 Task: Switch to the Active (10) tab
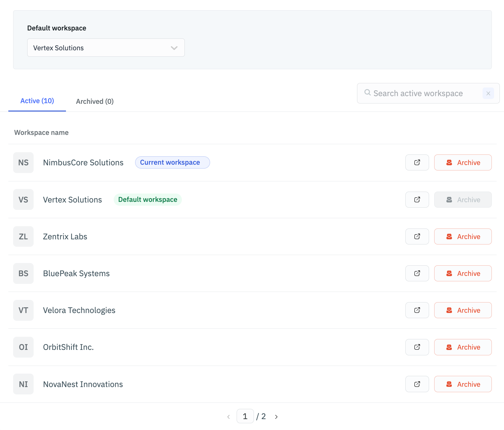(x=37, y=101)
